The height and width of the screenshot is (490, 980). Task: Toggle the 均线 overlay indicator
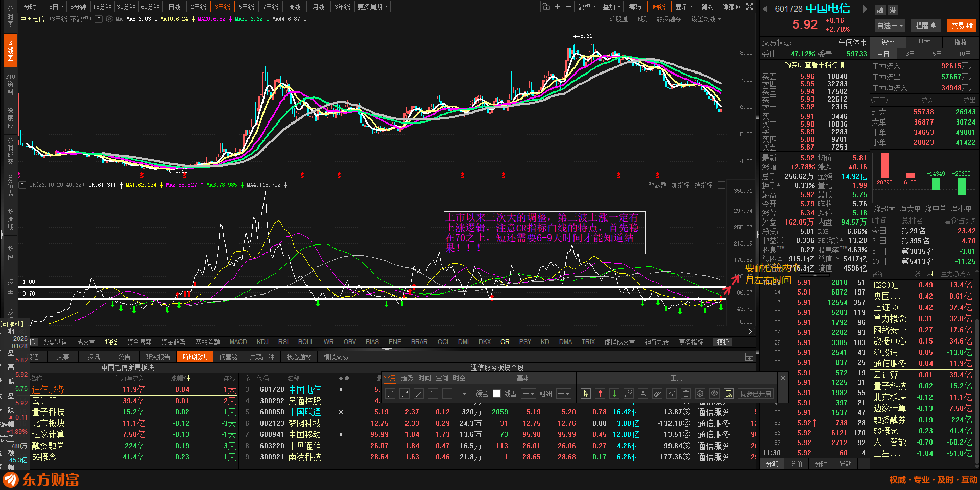[x=111, y=342]
